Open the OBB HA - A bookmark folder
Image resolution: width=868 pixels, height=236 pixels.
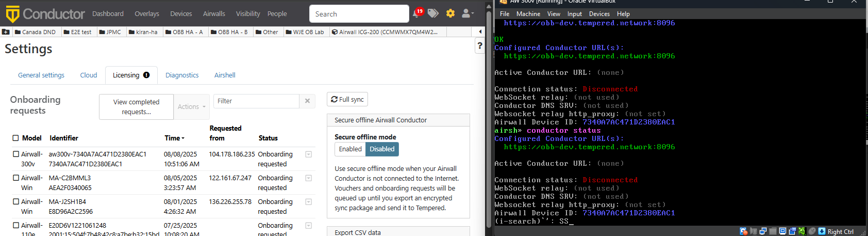(x=184, y=32)
